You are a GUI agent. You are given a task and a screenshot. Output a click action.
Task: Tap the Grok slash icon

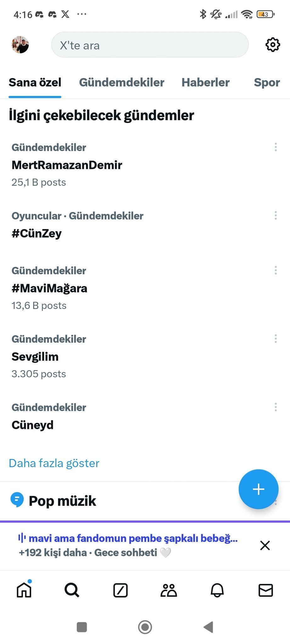(x=120, y=590)
